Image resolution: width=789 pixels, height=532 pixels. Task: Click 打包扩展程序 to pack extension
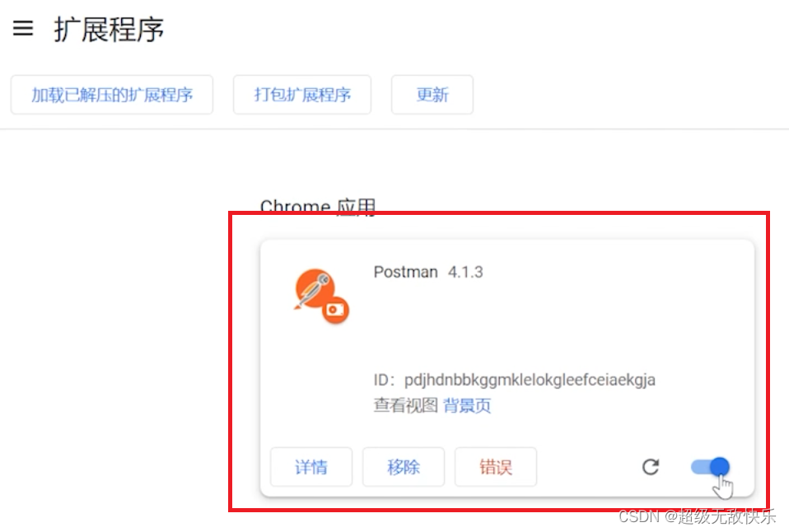point(301,95)
